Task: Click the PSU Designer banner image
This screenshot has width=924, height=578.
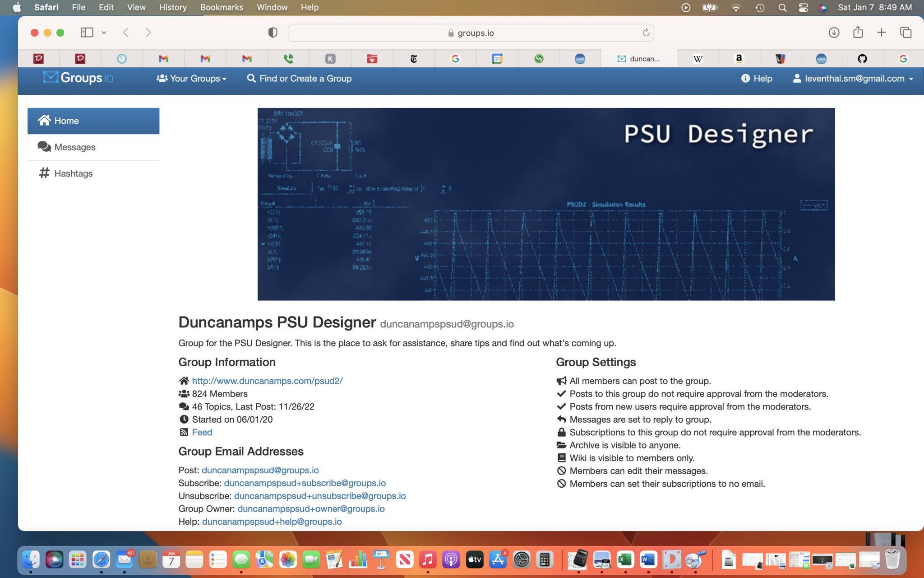Action: click(546, 204)
